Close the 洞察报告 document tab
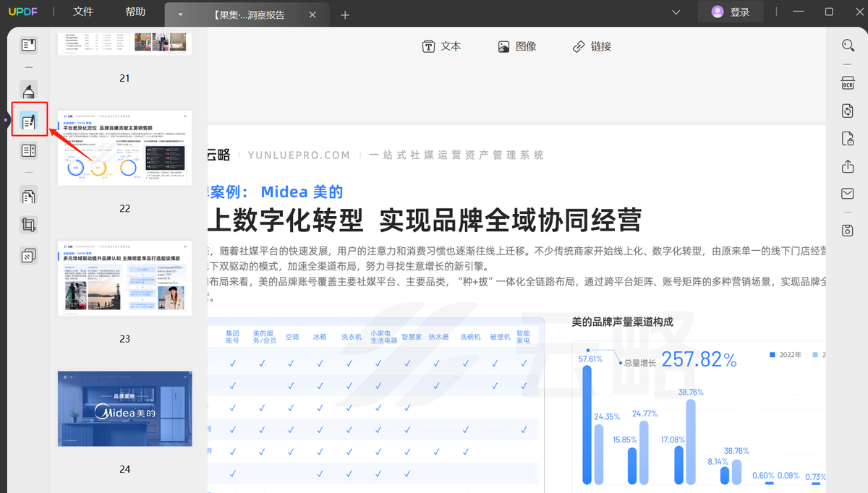The image size is (868, 493). pyautogui.click(x=312, y=14)
